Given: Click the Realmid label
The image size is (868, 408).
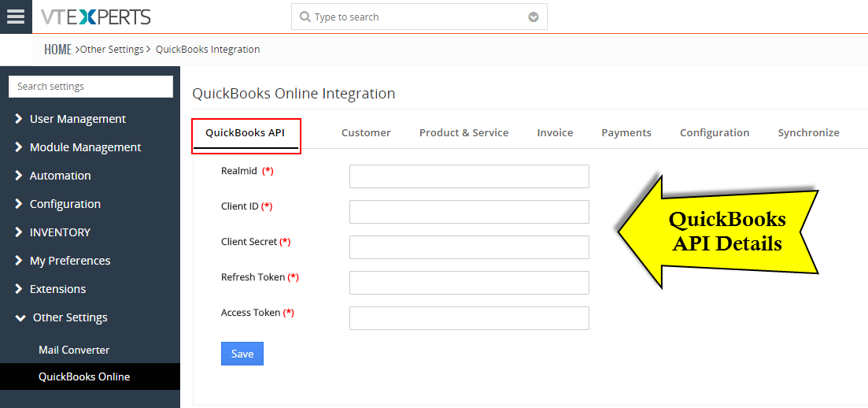Looking at the screenshot, I should (x=238, y=171).
